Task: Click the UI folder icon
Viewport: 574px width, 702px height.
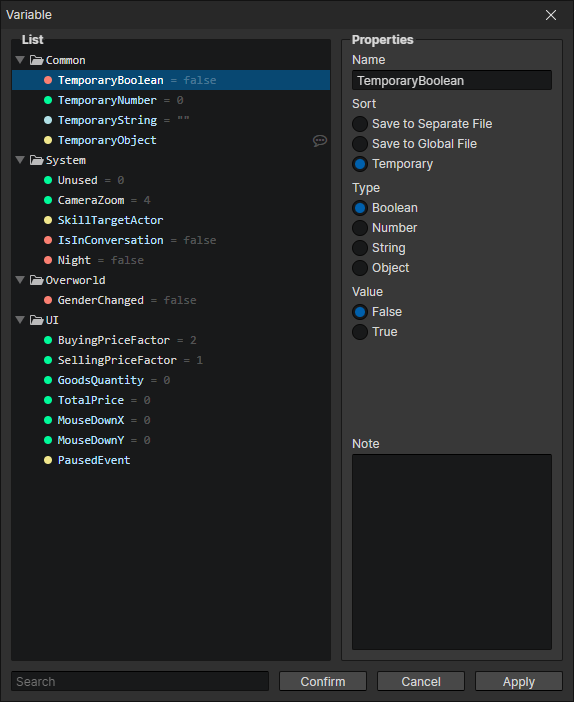Action: pos(37,320)
